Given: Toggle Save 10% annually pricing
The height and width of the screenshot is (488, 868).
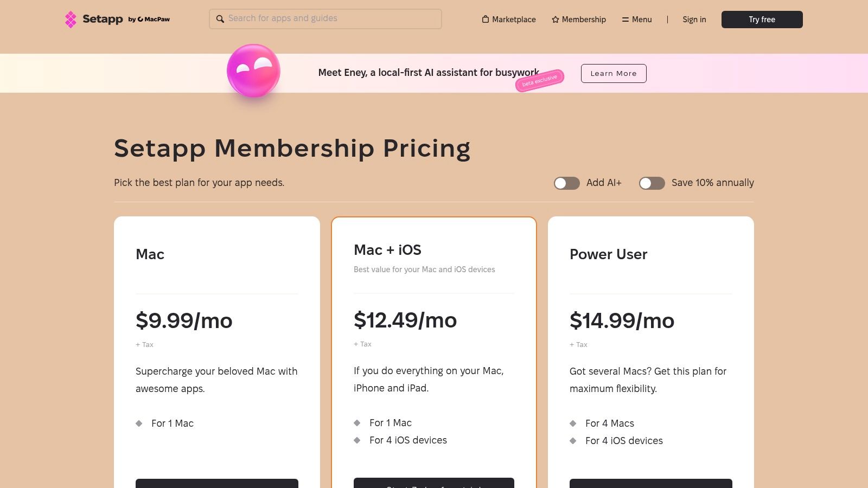Looking at the screenshot, I should point(652,183).
